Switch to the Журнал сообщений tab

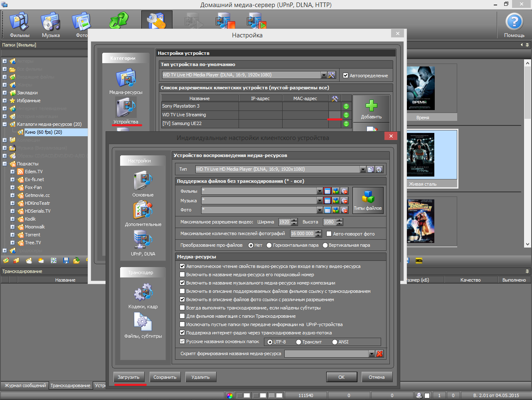(25, 385)
